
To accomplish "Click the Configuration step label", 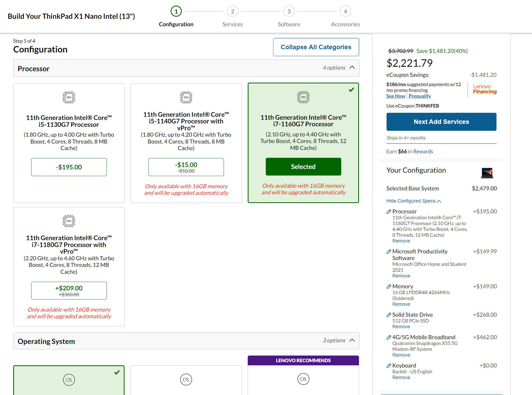I will [176, 24].
